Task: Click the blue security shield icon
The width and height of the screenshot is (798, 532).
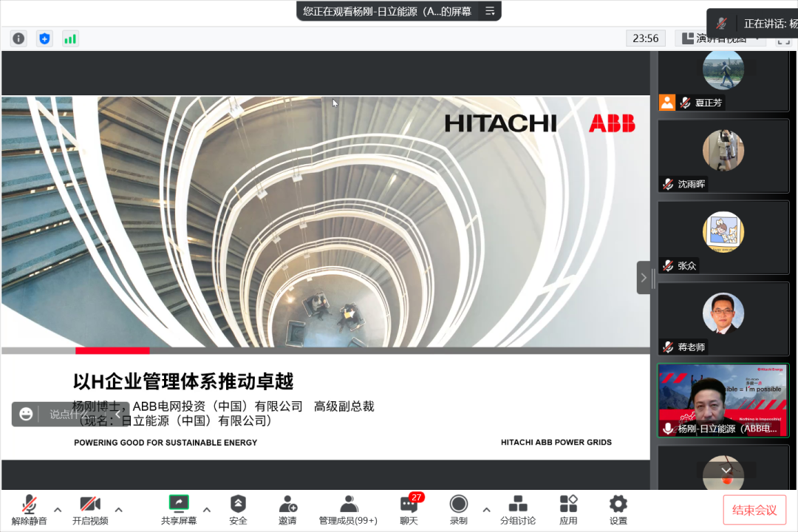Action: pos(45,38)
